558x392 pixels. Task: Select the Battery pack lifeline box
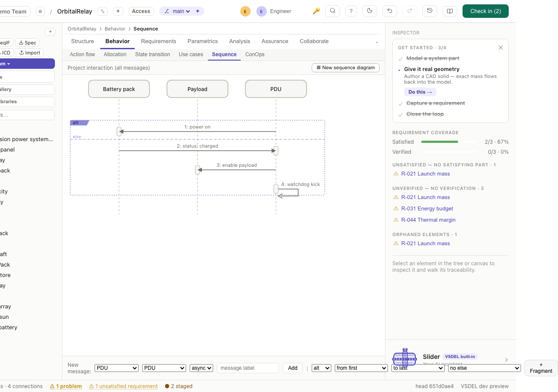[119, 89]
